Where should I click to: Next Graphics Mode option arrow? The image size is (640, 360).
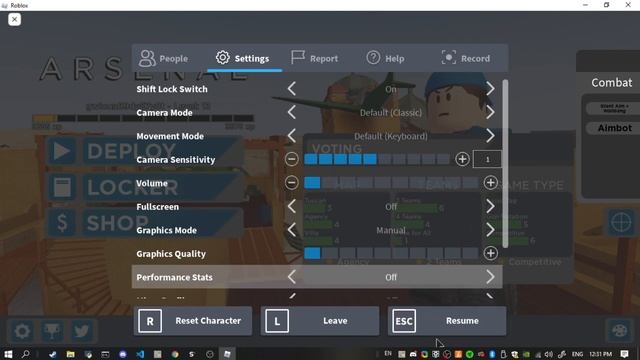point(490,230)
